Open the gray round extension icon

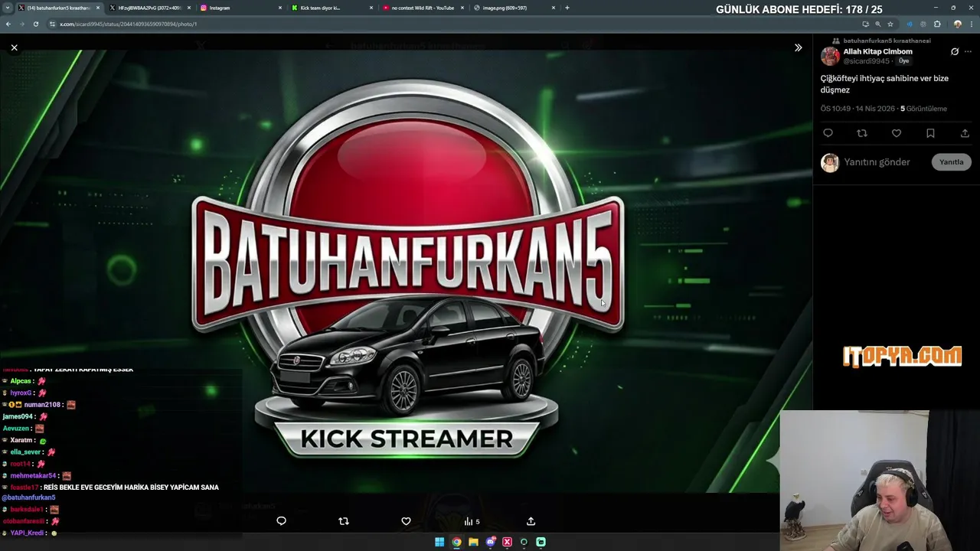click(922, 24)
